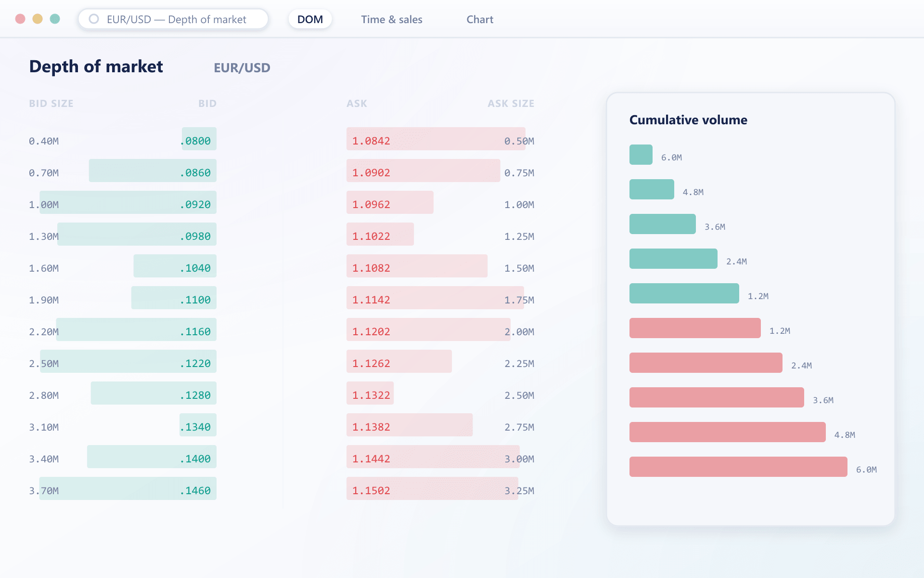Click the green 2.4M cumulative volume bar
Image resolution: width=924 pixels, height=578 pixels.
[673, 259]
